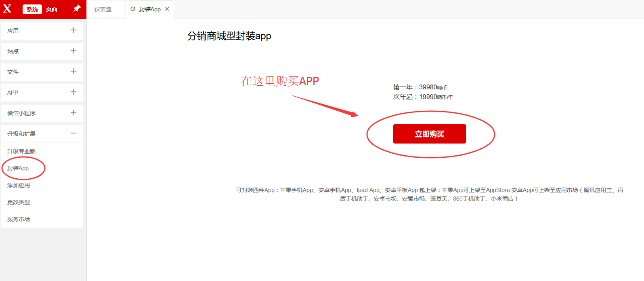Viewport: 644px width, 281px height.
Task: Open 升级专业版 in the sidebar
Action: pos(21,151)
